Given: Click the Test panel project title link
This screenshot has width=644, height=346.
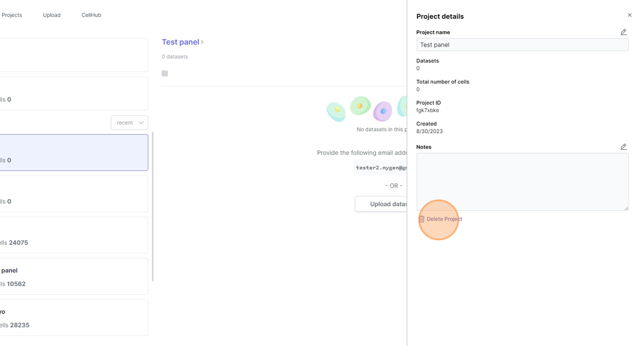Looking at the screenshot, I should point(180,42).
